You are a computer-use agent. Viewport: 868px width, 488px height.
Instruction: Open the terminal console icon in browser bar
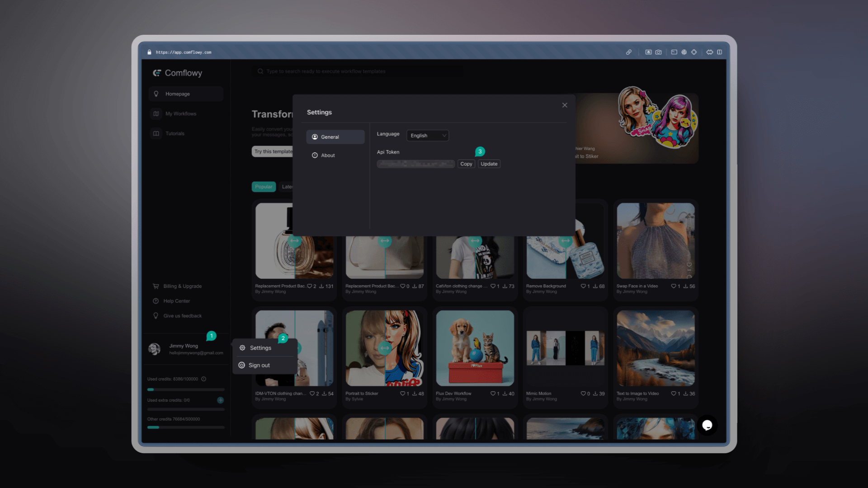(x=674, y=52)
